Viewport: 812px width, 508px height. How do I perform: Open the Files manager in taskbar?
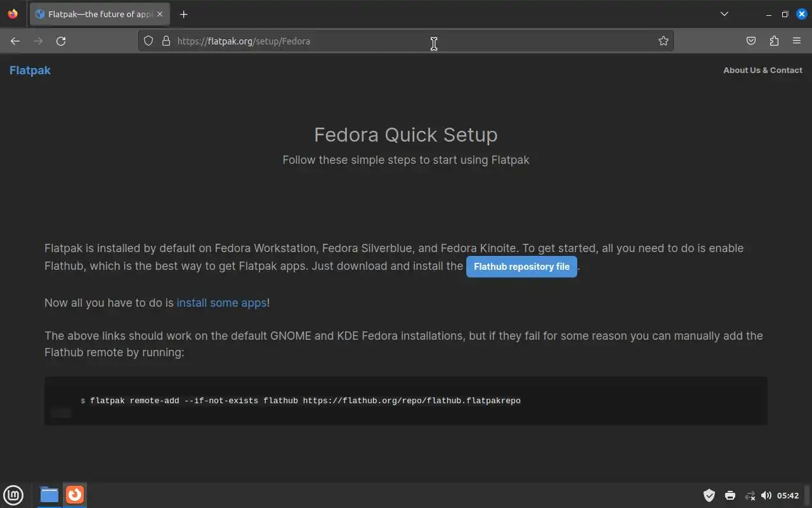(49, 495)
